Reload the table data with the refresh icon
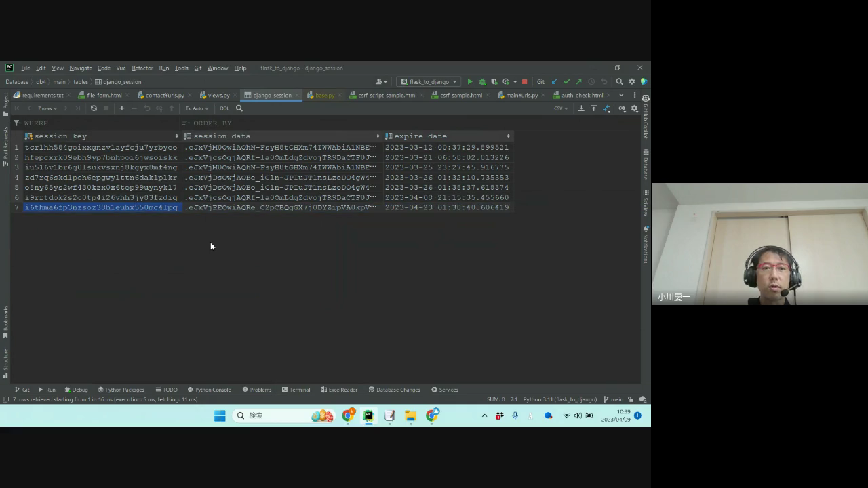 pyautogui.click(x=94, y=108)
